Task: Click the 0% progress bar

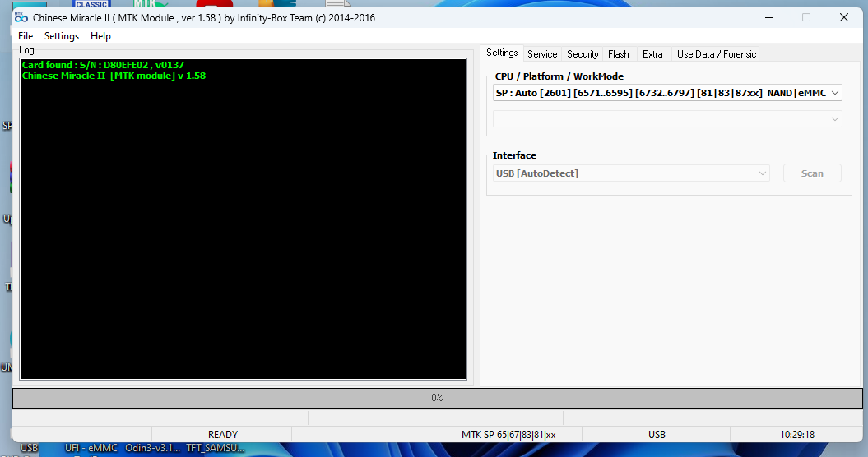Action: pyautogui.click(x=437, y=398)
